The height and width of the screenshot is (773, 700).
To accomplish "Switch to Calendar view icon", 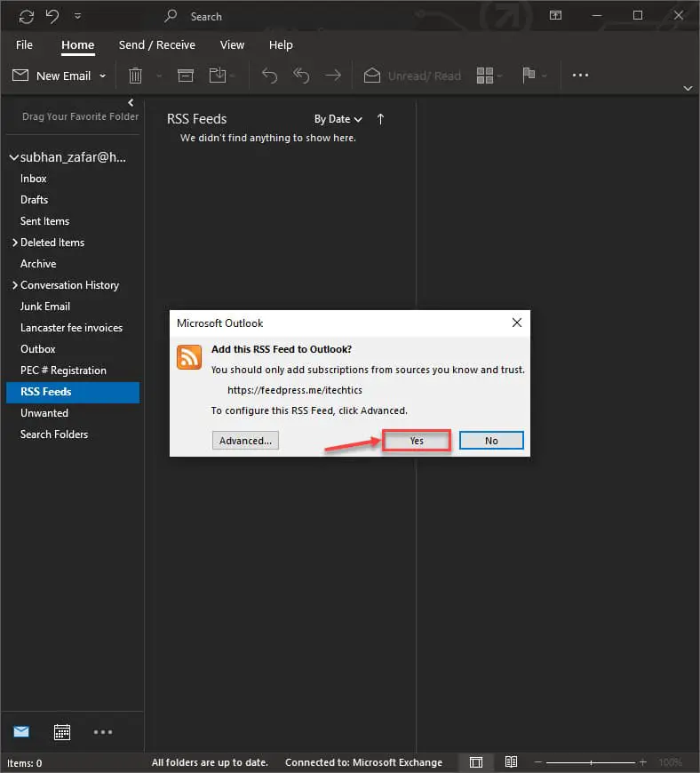I will (62, 732).
